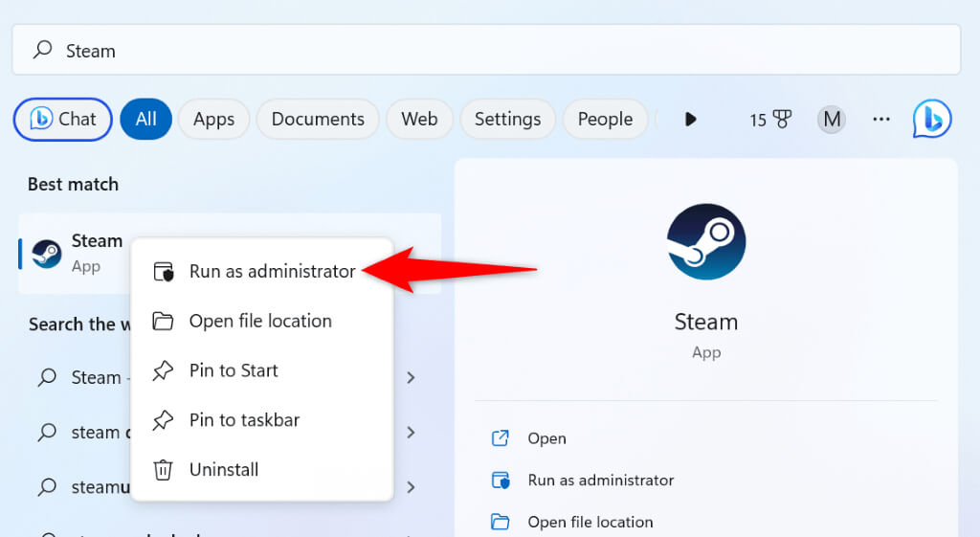Click the Uninstall trash icon in context menu
980x537 pixels.
(x=164, y=470)
